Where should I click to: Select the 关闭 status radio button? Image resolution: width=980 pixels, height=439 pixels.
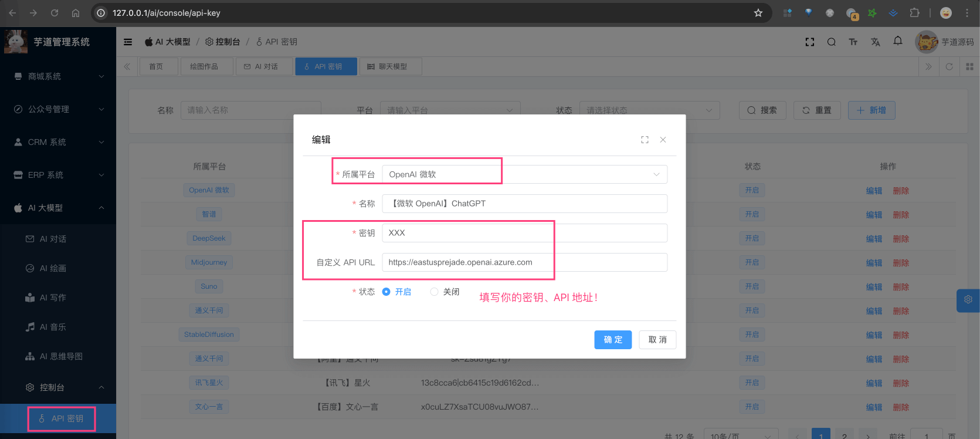(434, 292)
